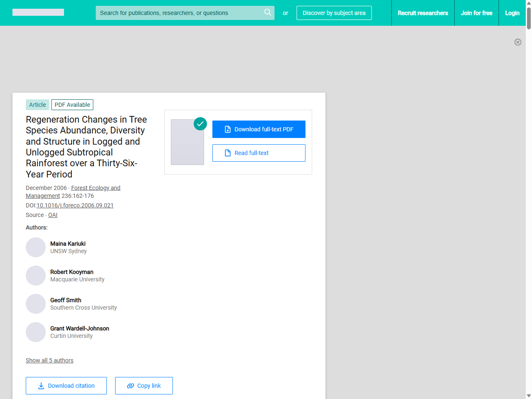Click the Download citation button
The image size is (532, 399).
(x=66, y=386)
